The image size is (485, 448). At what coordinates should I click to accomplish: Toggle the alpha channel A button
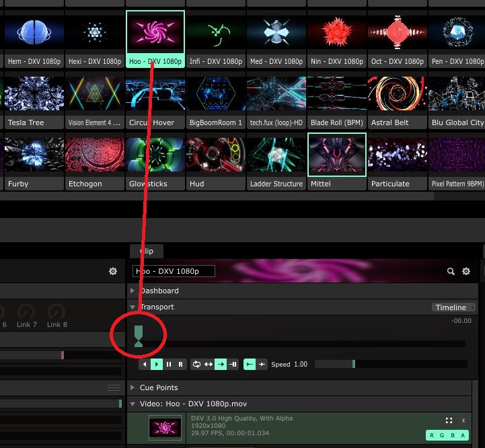[463, 435]
